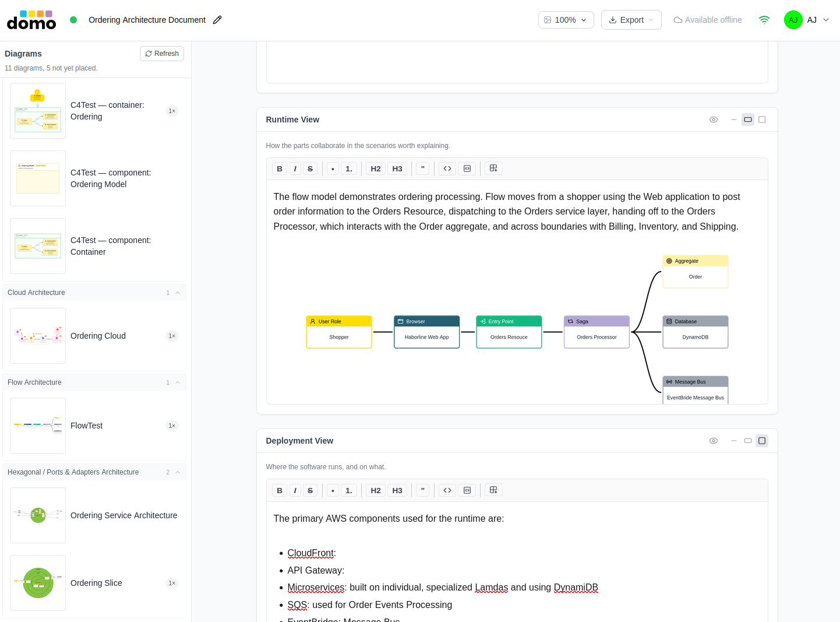Open the Export dropdown menu
840x622 pixels.
[x=631, y=20]
